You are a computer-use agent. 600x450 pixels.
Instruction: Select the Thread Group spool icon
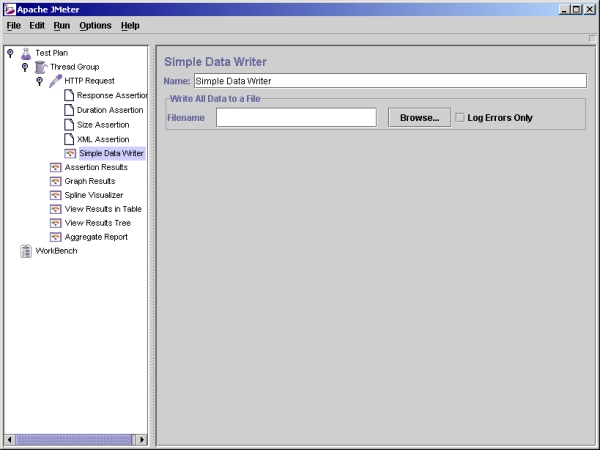[40, 67]
